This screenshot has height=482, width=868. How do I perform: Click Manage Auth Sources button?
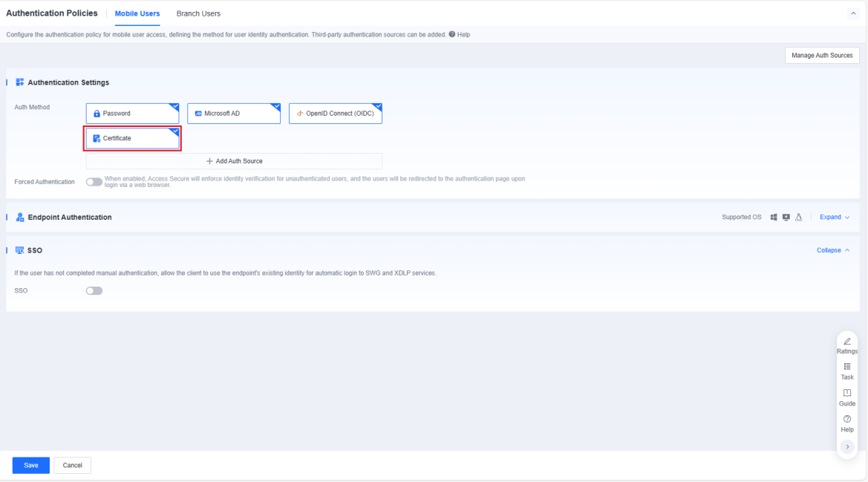pyautogui.click(x=822, y=56)
